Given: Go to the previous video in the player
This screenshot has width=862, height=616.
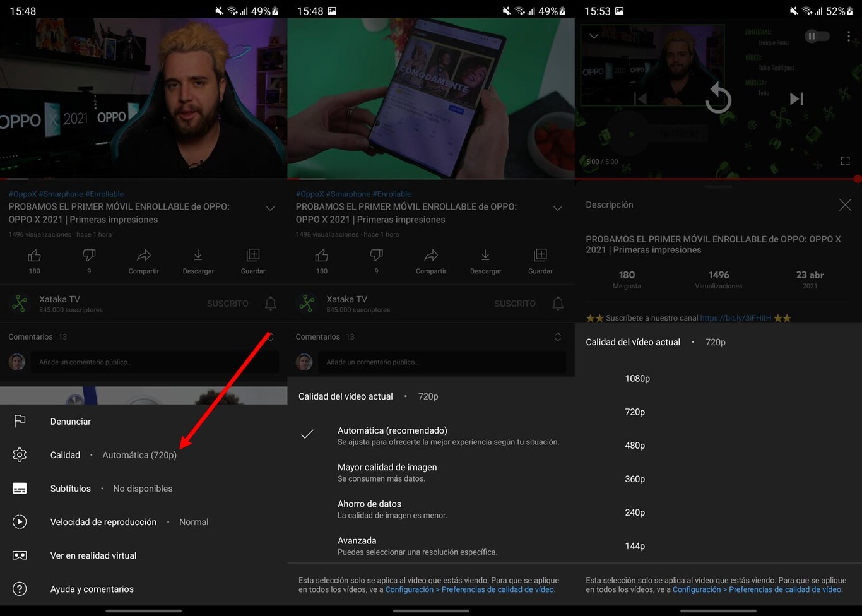Looking at the screenshot, I should point(641,98).
